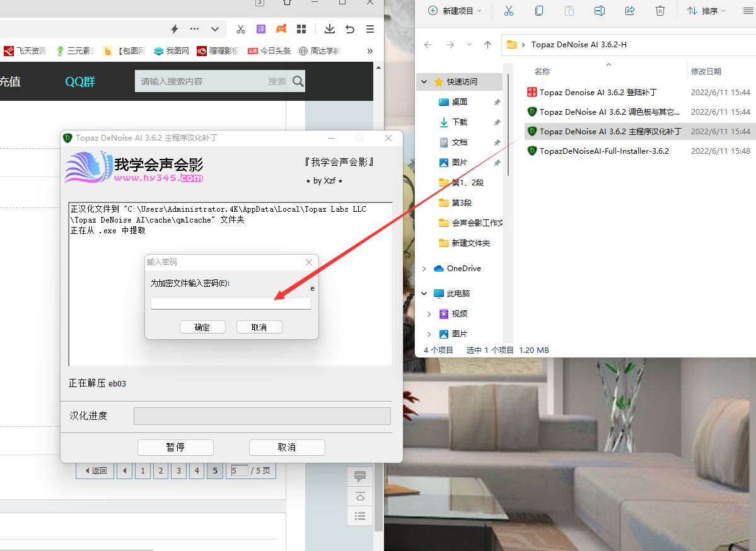
Task: Open the browser hamburger menu
Action: 370,30
